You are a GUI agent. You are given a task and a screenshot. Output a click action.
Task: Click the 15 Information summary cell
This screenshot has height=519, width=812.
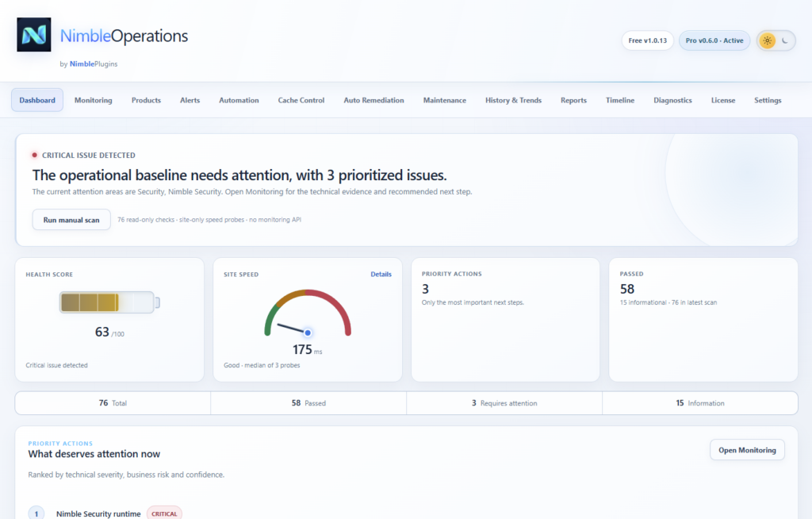pyautogui.click(x=700, y=403)
